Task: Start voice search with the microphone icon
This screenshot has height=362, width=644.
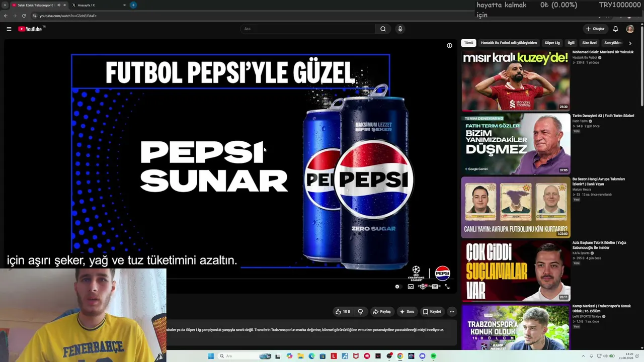Action: [x=400, y=29]
